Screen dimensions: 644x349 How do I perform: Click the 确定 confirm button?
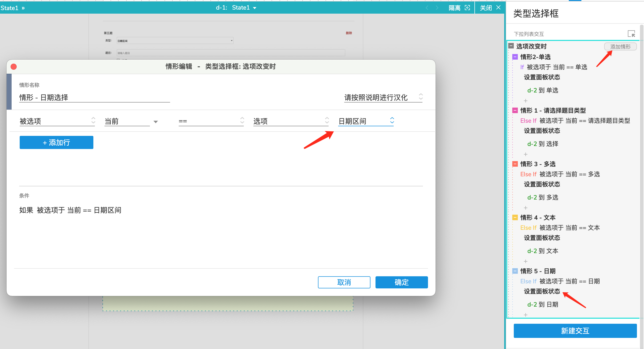click(x=401, y=282)
